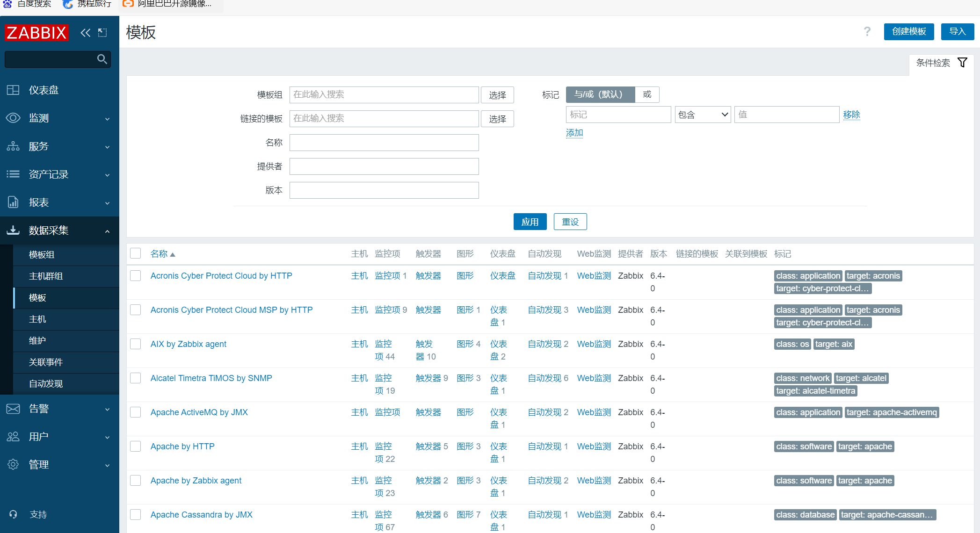The image size is (980, 533).
Task: Select the 或 tag mode
Action: coord(647,94)
